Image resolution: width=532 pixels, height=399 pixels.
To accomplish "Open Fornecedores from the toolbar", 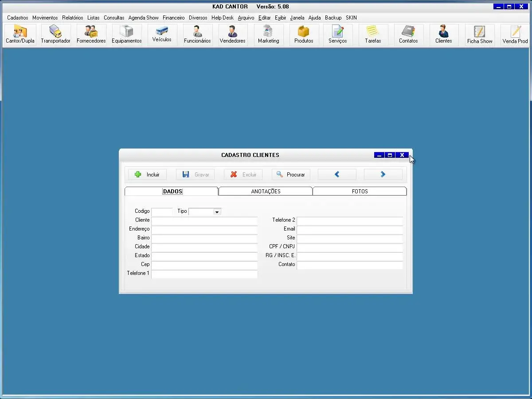I will 91,35.
